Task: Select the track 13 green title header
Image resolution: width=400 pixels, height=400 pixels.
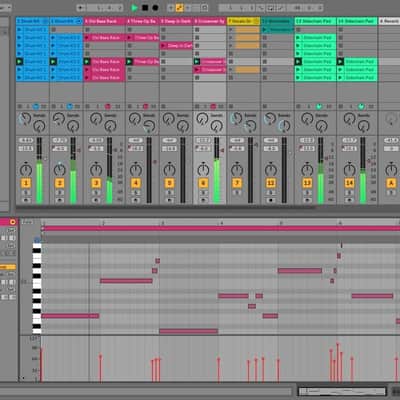Action: tap(315, 21)
